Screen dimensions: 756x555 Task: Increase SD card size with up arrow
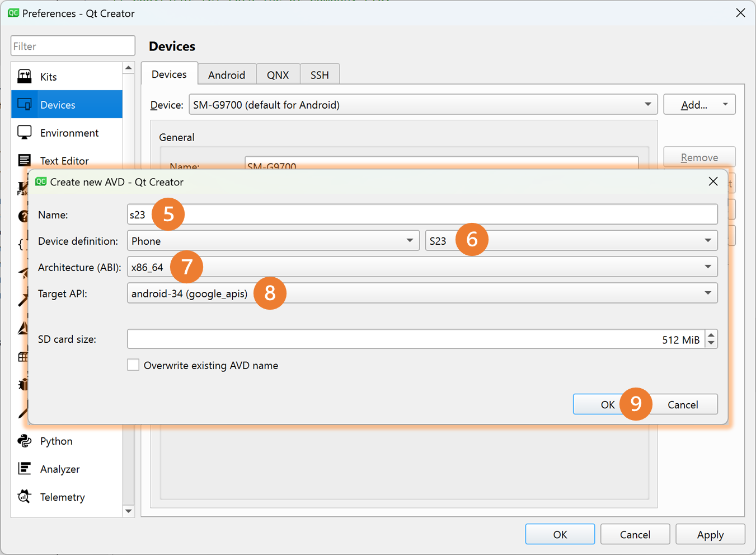click(x=711, y=335)
